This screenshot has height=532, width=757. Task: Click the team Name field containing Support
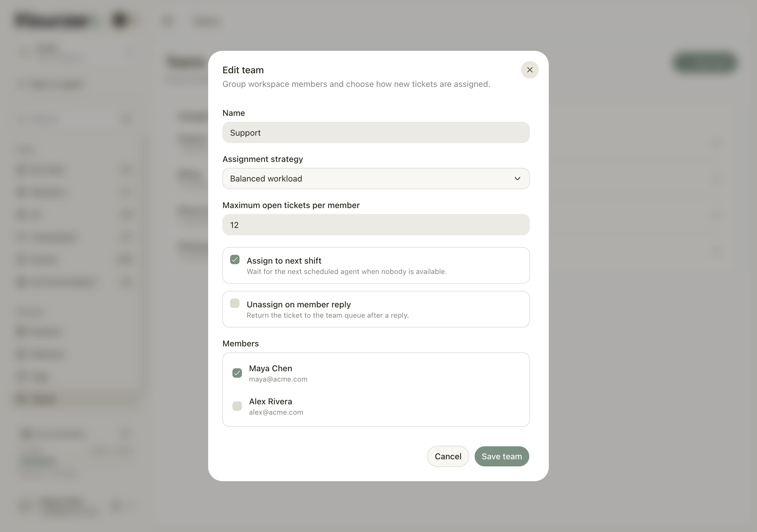coord(376,132)
